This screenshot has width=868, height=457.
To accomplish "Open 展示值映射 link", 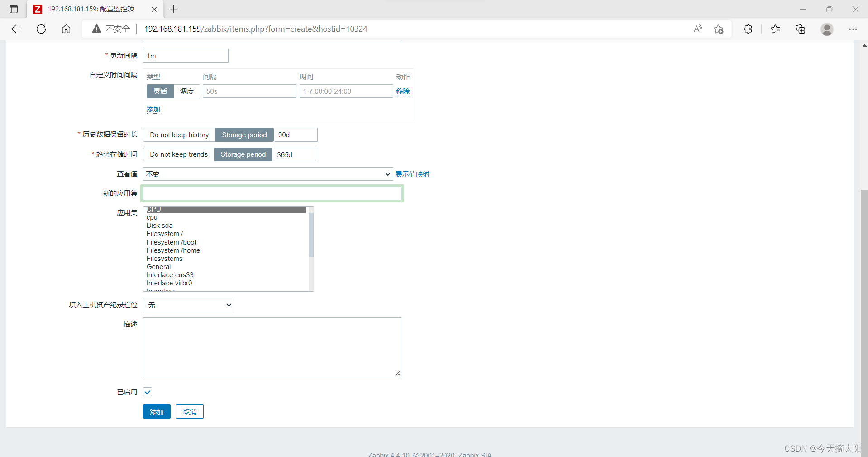I will tap(412, 174).
